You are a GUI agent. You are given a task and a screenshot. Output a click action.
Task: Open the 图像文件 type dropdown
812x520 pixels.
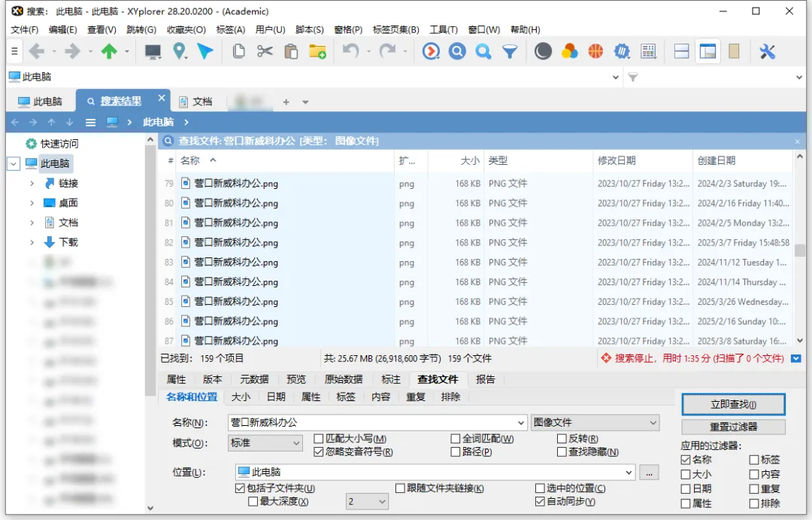[595, 422]
